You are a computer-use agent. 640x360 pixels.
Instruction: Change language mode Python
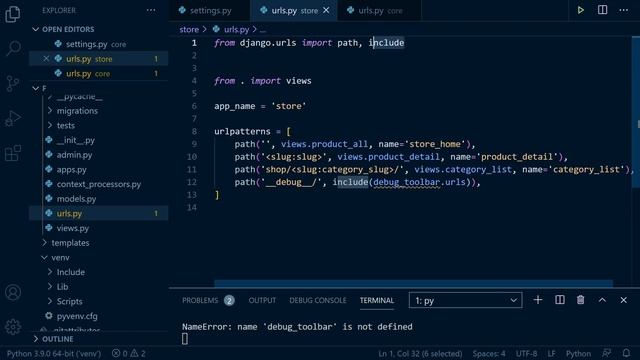[578, 353]
